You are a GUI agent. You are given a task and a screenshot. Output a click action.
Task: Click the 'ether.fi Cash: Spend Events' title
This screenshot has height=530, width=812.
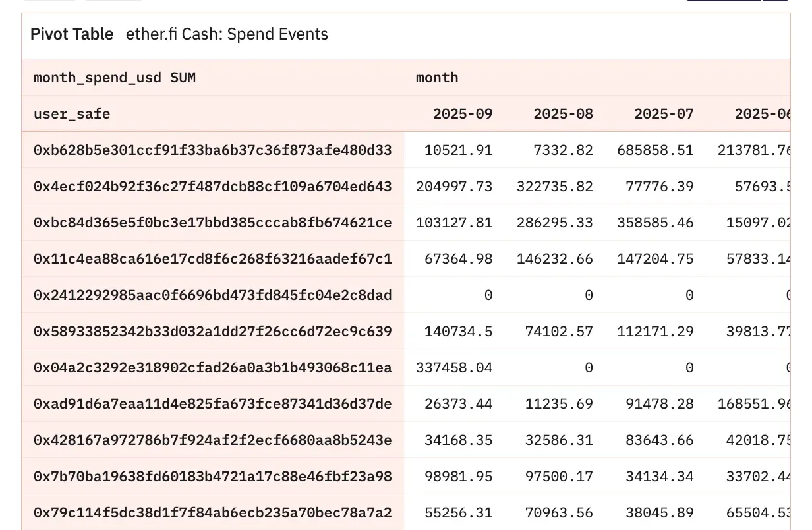click(x=227, y=34)
